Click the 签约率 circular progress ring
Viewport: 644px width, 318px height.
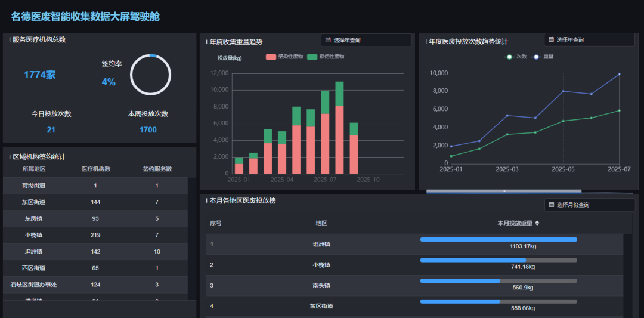click(150, 75)
